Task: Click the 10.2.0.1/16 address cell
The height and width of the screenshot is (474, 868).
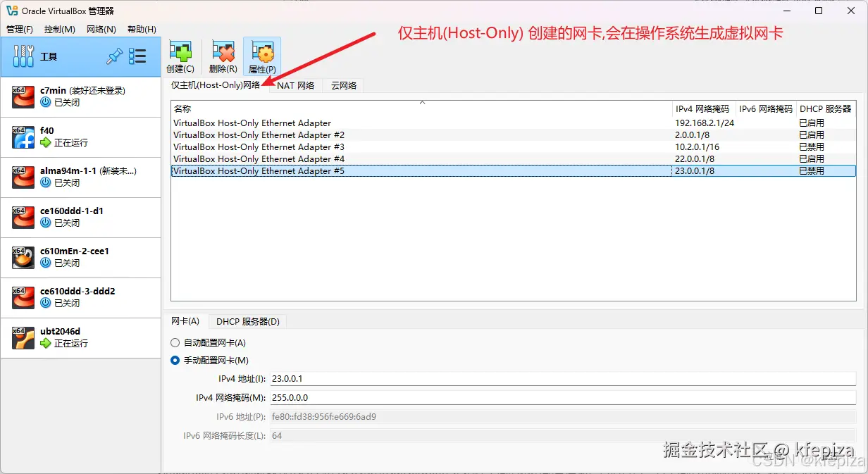Action: (697, 146)
